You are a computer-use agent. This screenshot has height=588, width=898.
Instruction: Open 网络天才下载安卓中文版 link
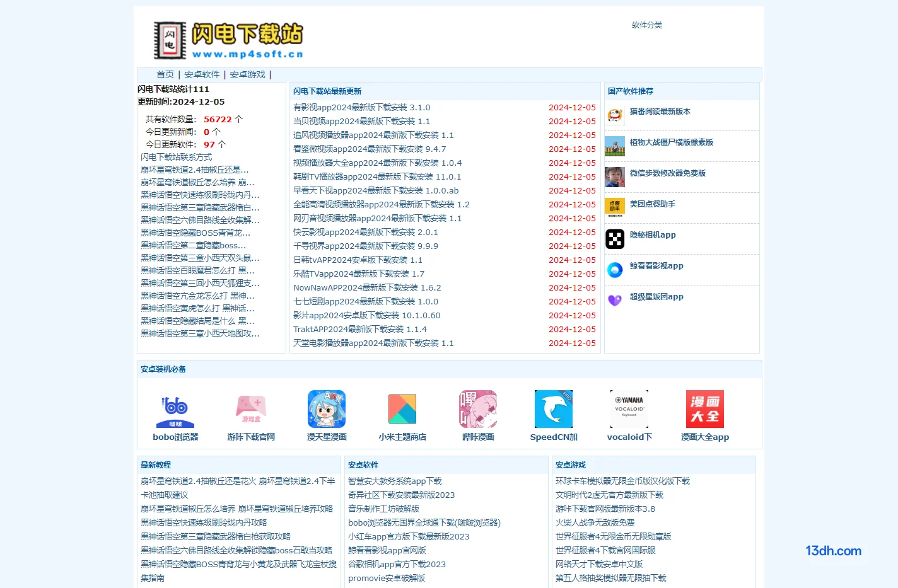599,564
